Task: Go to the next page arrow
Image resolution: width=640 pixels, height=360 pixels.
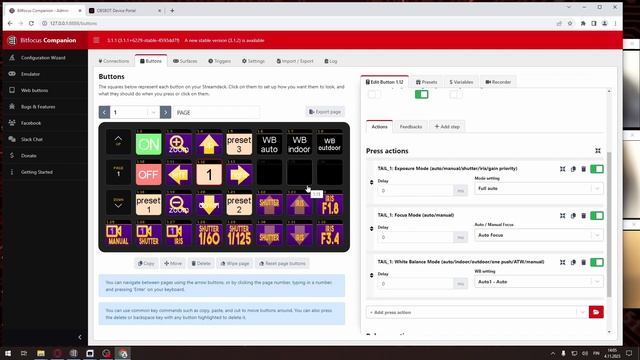Action: click(165, 112)
